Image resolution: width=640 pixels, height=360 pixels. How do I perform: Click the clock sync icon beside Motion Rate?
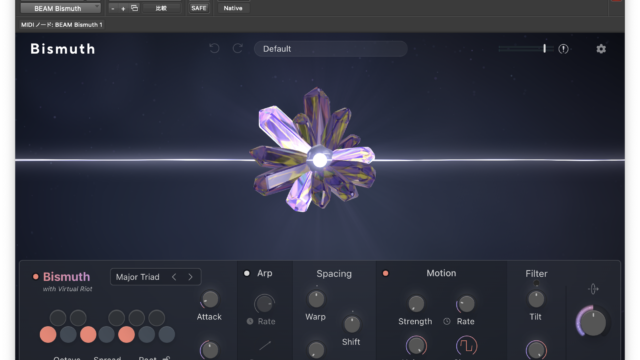(447, 322)
